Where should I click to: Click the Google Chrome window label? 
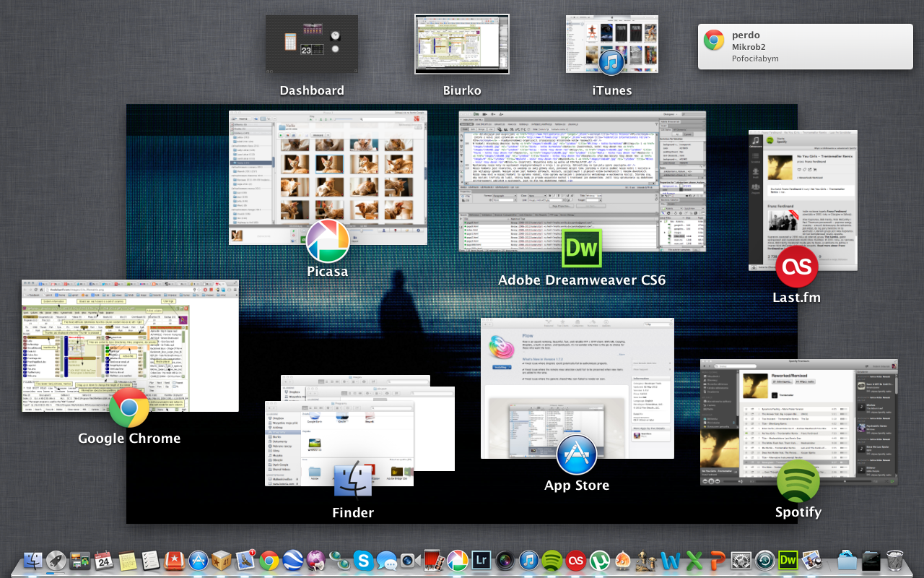click(x=129, y=438)
